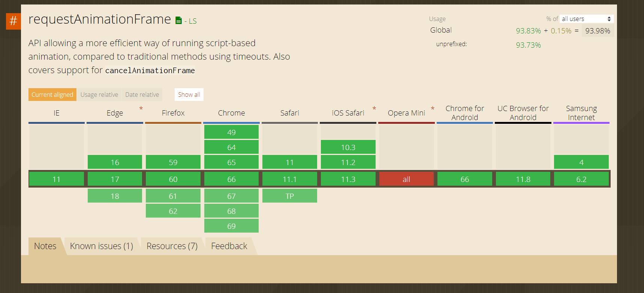This screenshot has height=293, width=644.
Task: Select the IE 11 version cell
Action: point(57,179)
